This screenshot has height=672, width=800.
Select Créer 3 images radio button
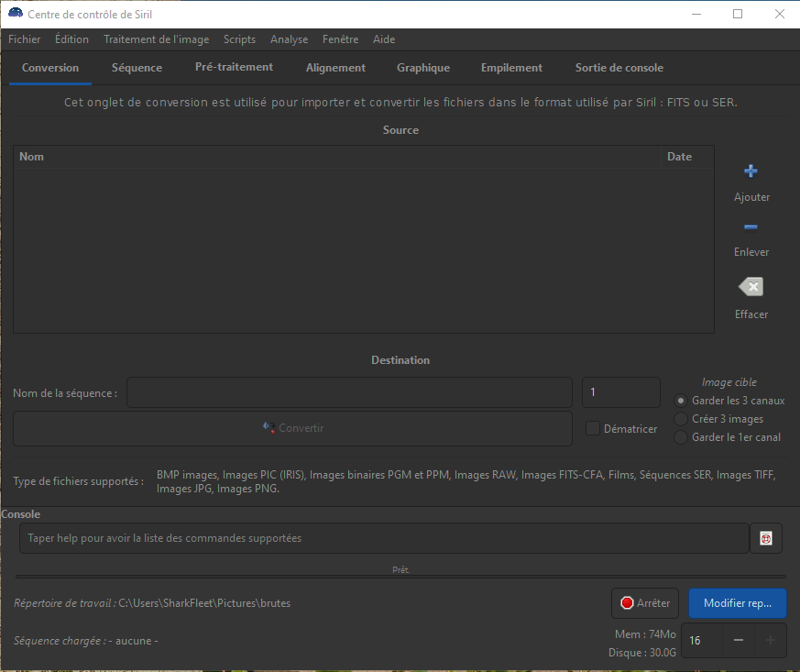(681, 419)
